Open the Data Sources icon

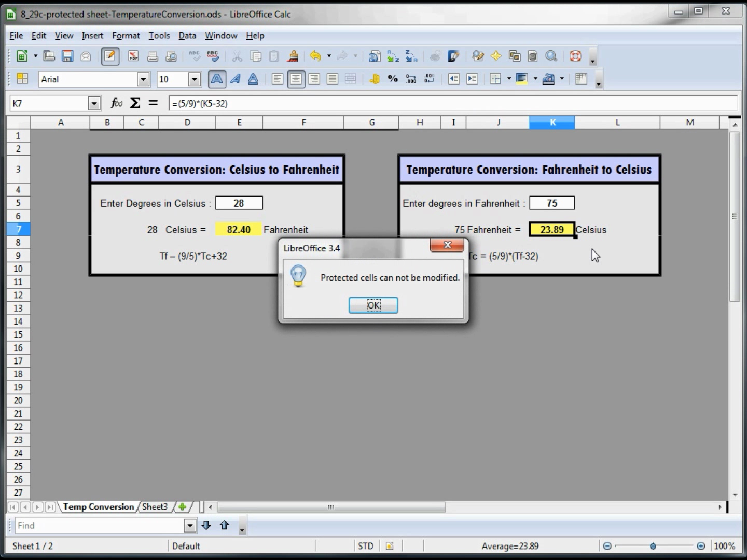click(533, 57)
